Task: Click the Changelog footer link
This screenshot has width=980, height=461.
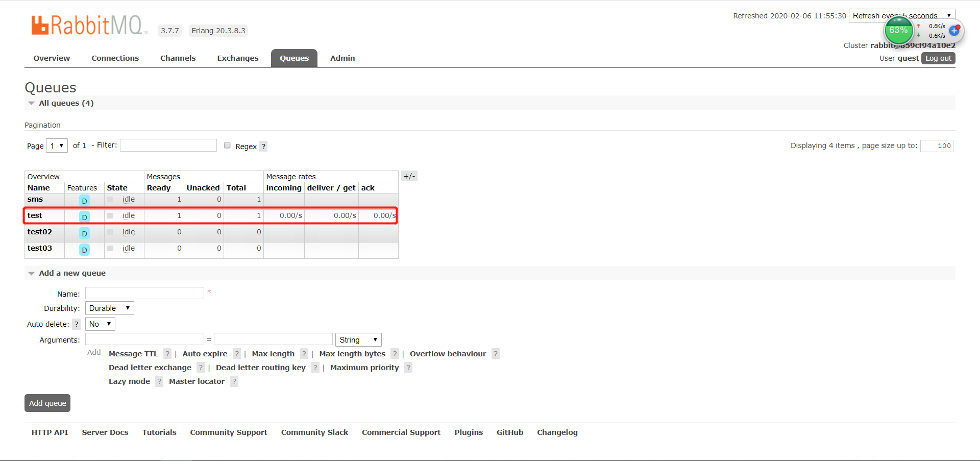Action: tap(557, 432)
